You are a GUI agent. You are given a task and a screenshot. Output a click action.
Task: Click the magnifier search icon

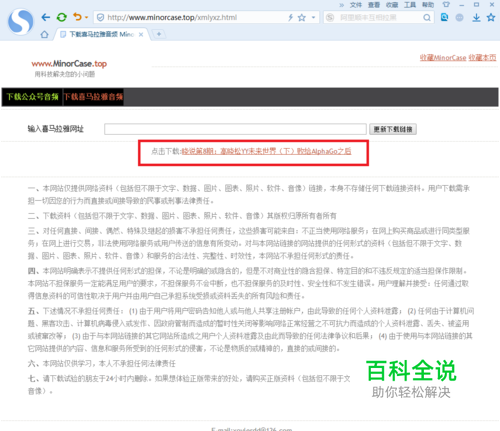(x=427, y=18)
